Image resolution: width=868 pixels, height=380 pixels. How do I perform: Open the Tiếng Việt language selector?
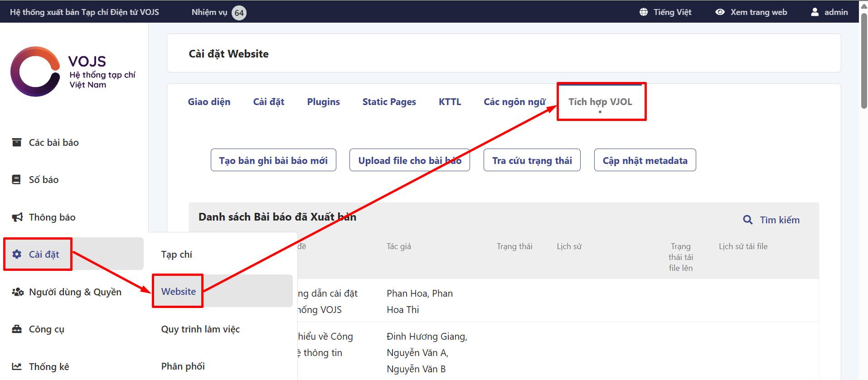pos(665,12)
